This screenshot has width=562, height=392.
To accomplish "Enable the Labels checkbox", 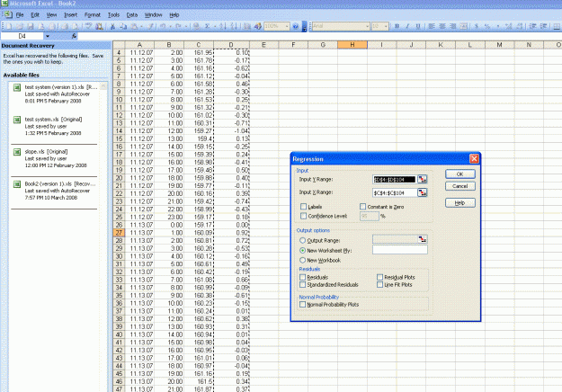I will click(304, 207).
